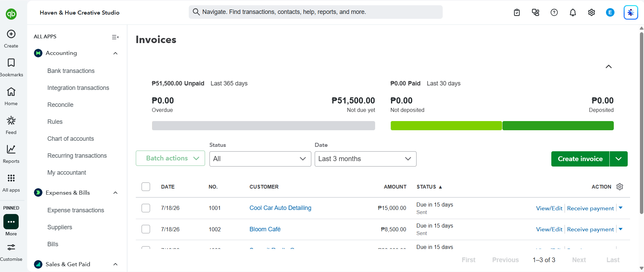The width and height of the screenshot is (644, 272).
Task: Click Receive payment for Bloom Café invoice
Action: [590, 229]
